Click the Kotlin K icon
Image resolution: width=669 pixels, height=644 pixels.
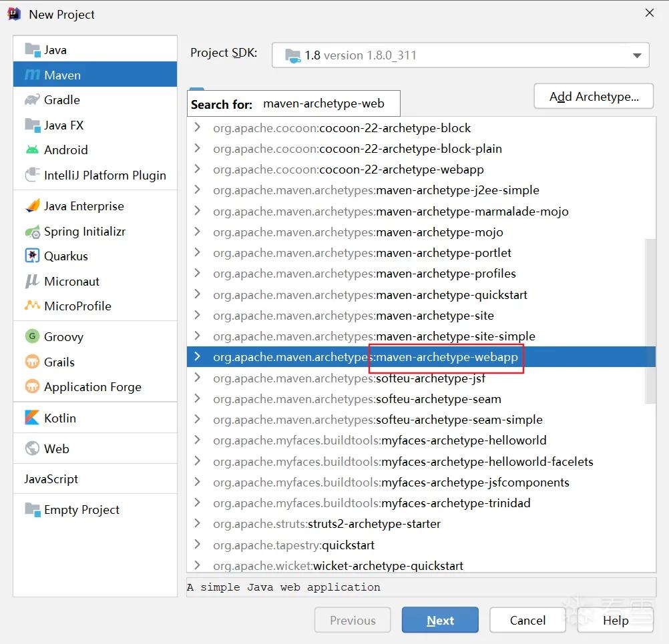point(33,418)
